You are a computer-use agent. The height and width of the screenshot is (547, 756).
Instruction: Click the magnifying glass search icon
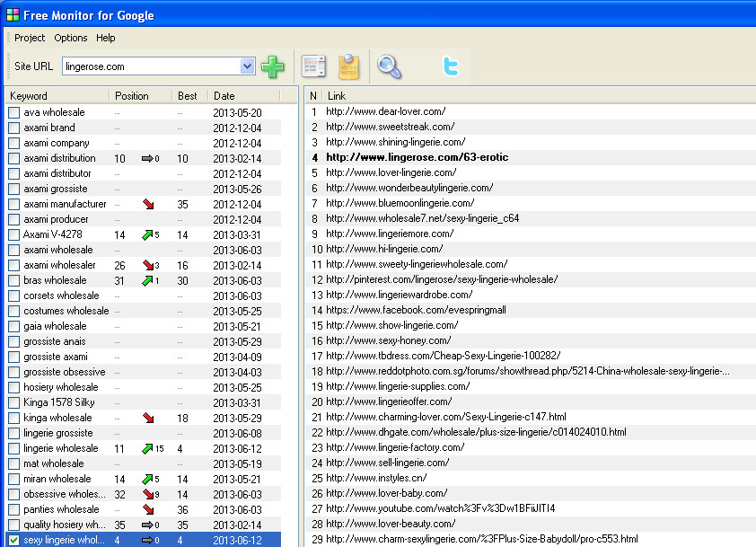(389, 66)
